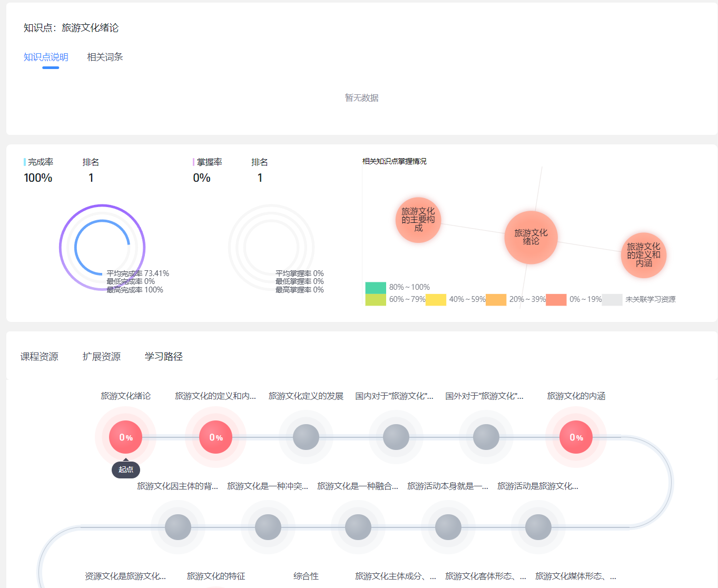This screenshot has width=718, height=588.
Task: Click the gray 旅游文化定义的发展 path node
Action: 306,437
